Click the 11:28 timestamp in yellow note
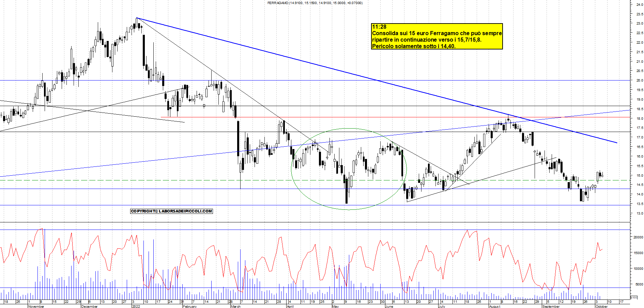 pos(379,27)
